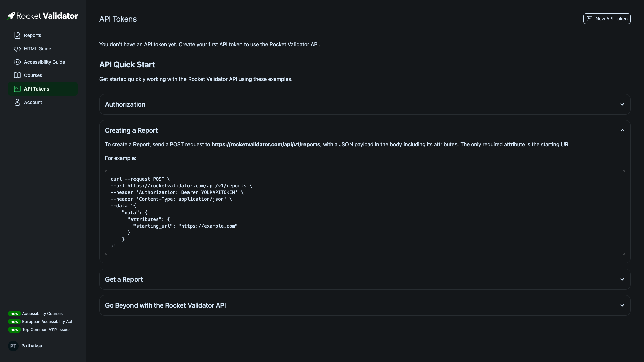Click the Accessibility Guide eye icon
The image size is (644, 362).
17,62
